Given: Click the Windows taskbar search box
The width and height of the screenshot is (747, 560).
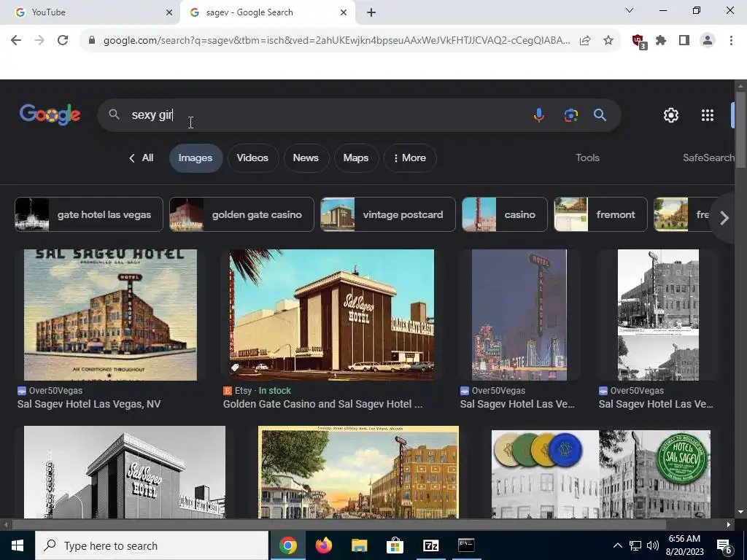Looking at the screenshot, I should click(152, 545).
